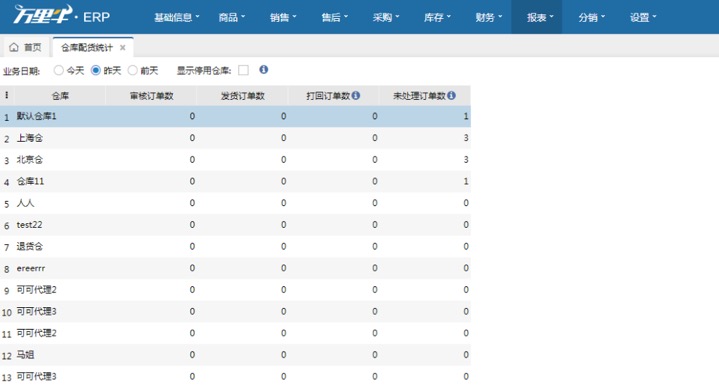Select row 13 可可代理3
Screen dimensions: 719x386
[x=235, y=376]
